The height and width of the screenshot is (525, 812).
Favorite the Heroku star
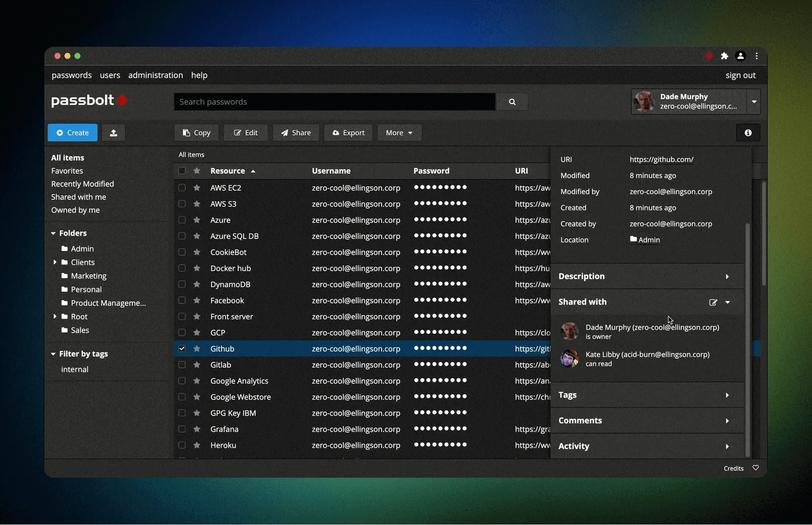(x=197, y=445)
